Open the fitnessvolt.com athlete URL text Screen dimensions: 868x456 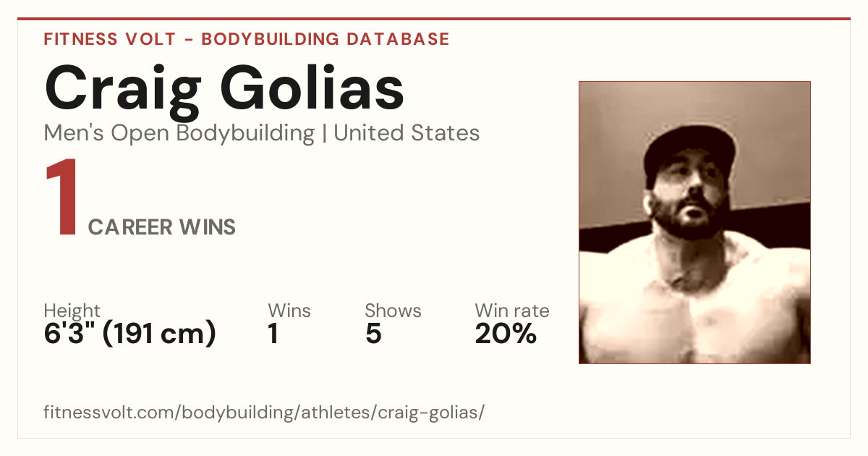pyautogui.click(x=264, y=413)
